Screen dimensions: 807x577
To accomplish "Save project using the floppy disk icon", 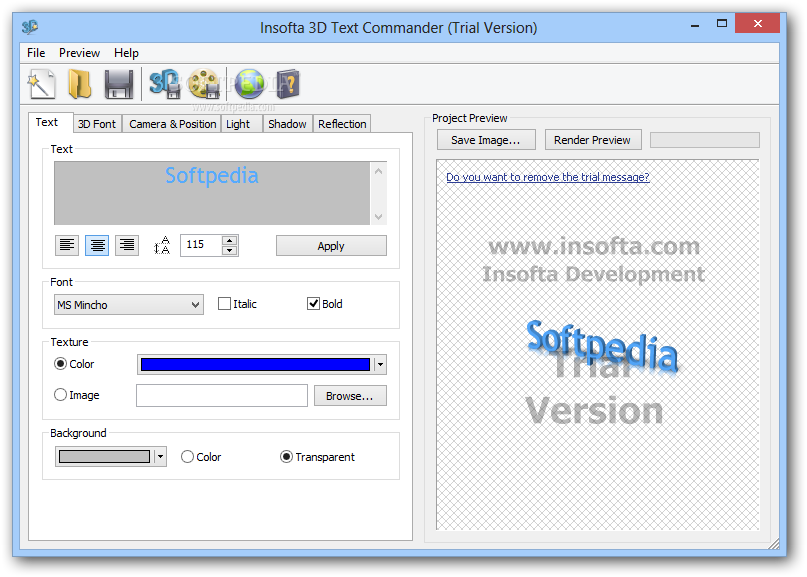I will (x=118, y=84).
